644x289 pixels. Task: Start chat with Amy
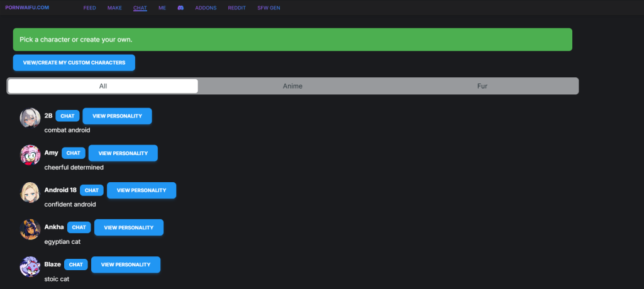tap(74, 153)
